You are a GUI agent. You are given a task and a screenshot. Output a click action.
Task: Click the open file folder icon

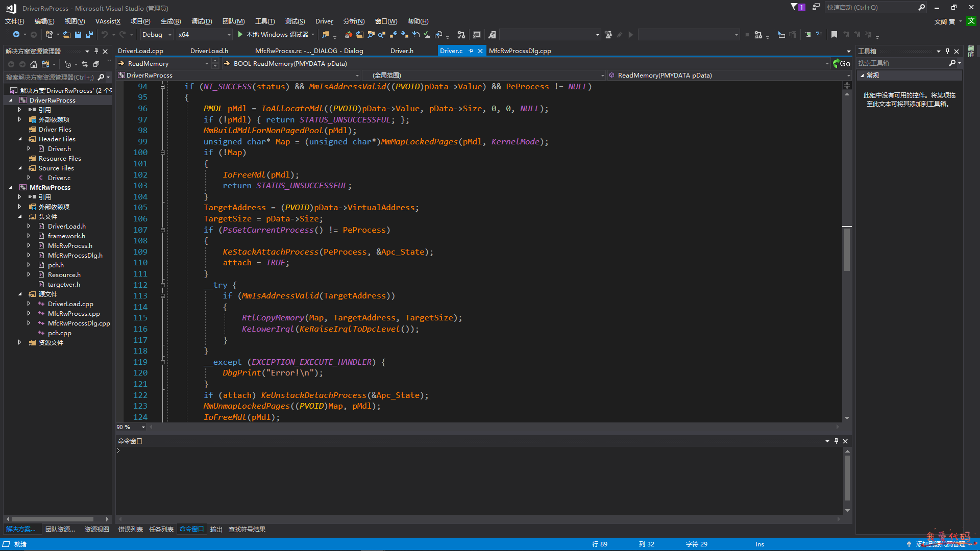pyautogui.click(x=67, y=35)
